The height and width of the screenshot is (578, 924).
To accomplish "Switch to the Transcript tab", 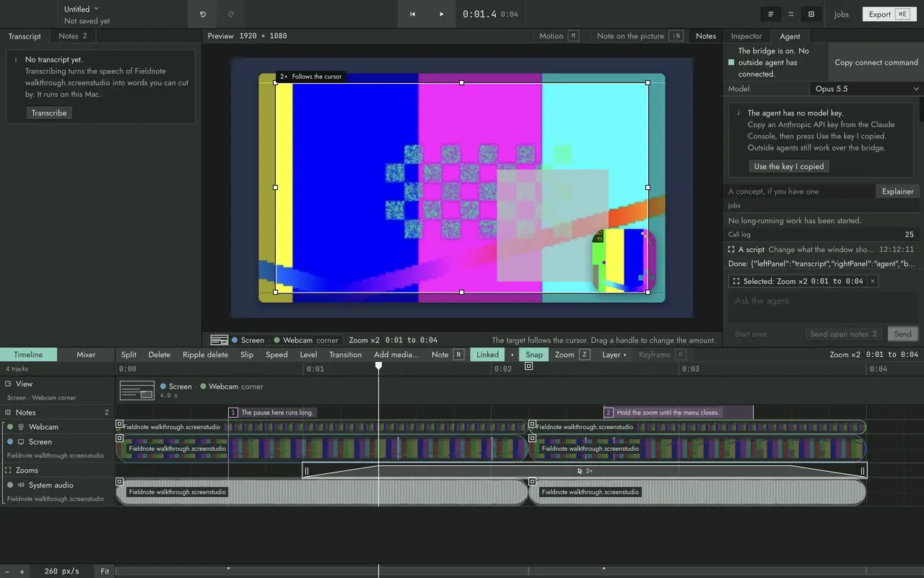I will [x=25, y=36].
